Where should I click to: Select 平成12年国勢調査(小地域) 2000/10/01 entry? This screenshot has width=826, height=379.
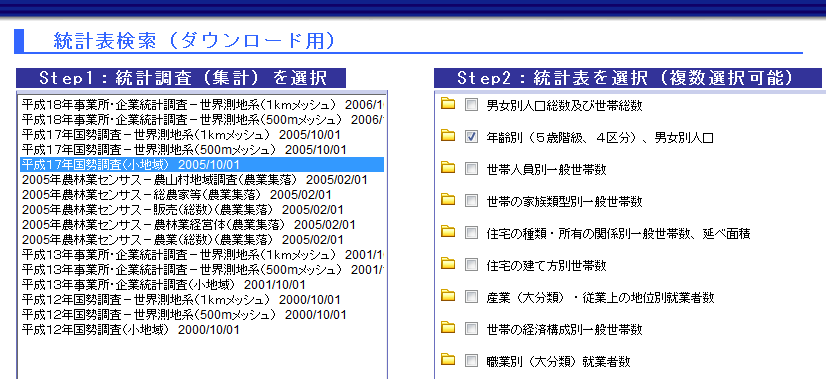(x=202, y=330)
